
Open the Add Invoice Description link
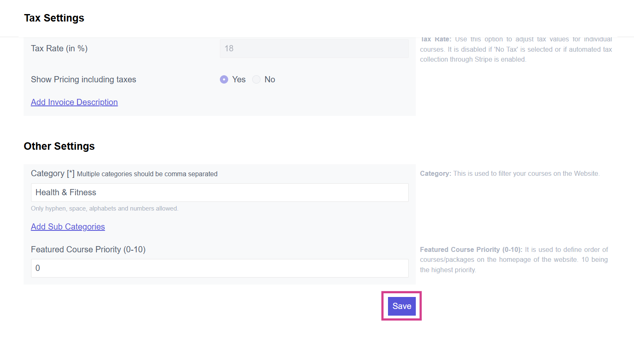[x=74, y=102]
